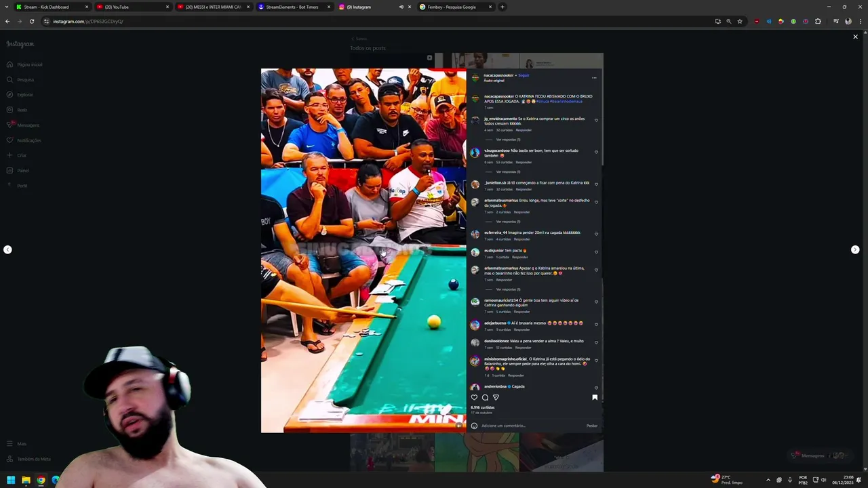This screenshot has height=488, width=868.
Task: Open the 6.916 curtidas likes list
Action: (x=483, y=407)
